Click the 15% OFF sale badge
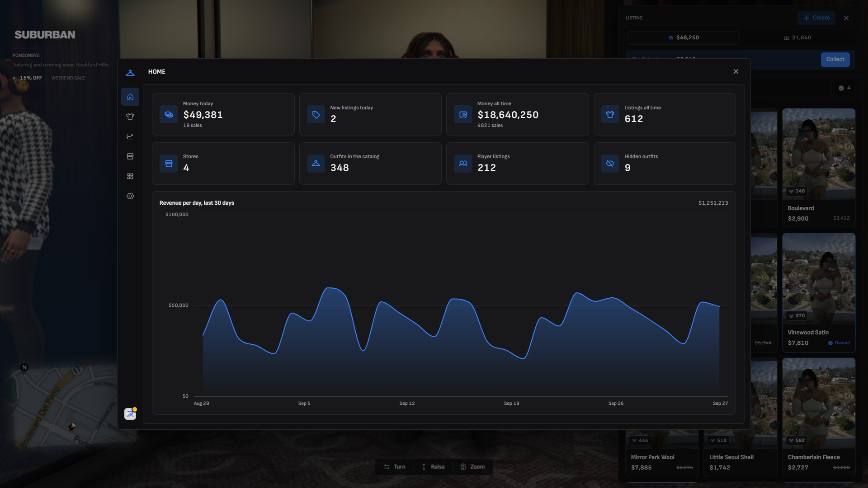868x488 pixels. [31, 78]
